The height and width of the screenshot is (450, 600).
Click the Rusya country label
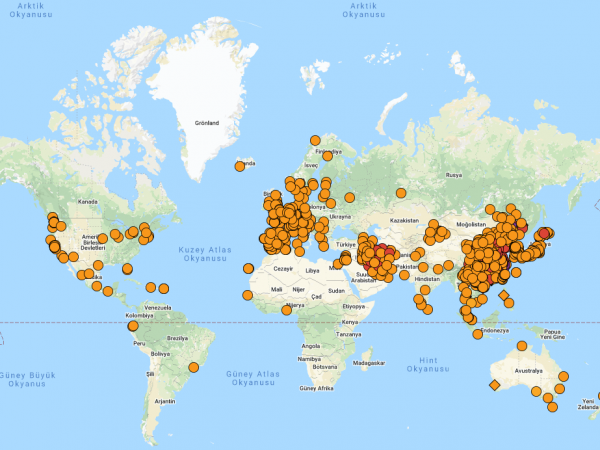pos(453,174)
